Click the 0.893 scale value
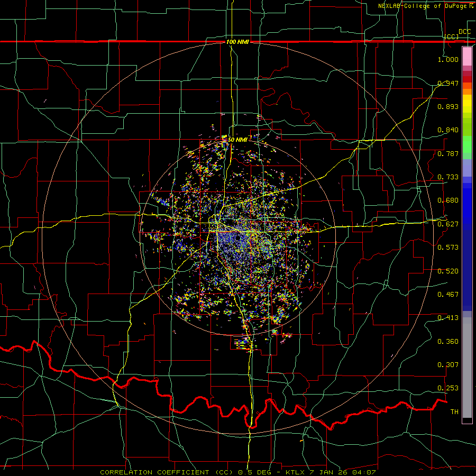Viewport: 476px width, 476px height. [448, 106]
